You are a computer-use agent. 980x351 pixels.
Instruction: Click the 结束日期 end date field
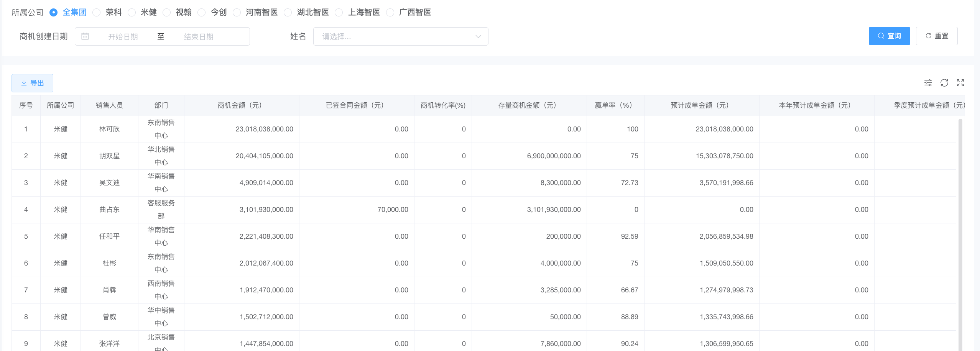tap(199, 37)
